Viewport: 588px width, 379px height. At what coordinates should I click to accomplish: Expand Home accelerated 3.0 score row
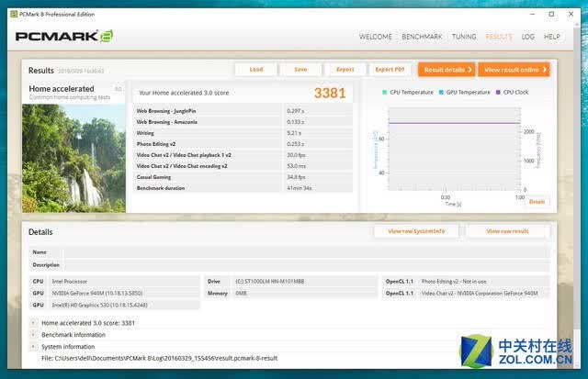33,323
